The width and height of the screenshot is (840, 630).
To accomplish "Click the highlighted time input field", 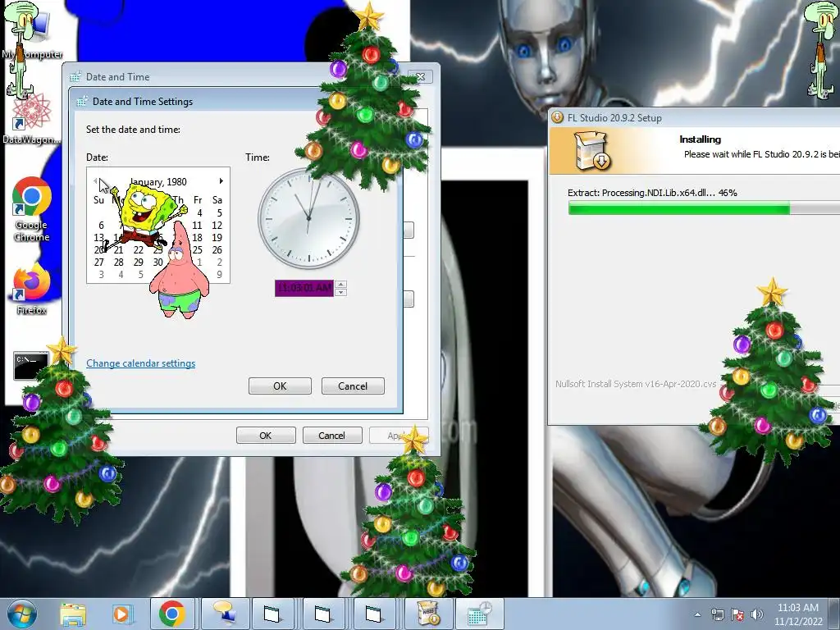I will click(x=304, y=288).
